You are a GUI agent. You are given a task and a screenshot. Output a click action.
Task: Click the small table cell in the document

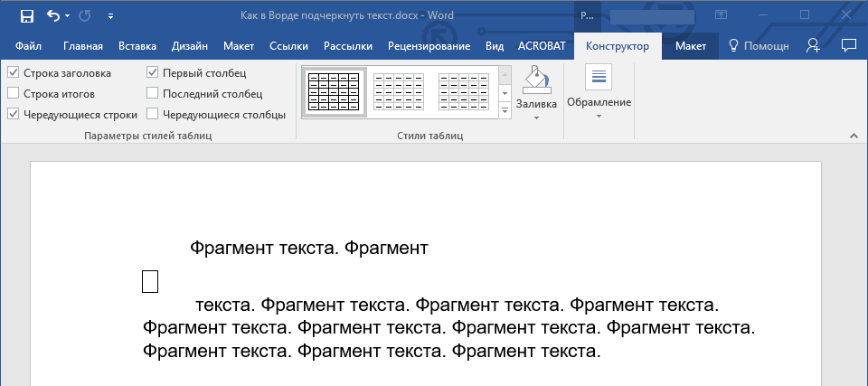150,281
